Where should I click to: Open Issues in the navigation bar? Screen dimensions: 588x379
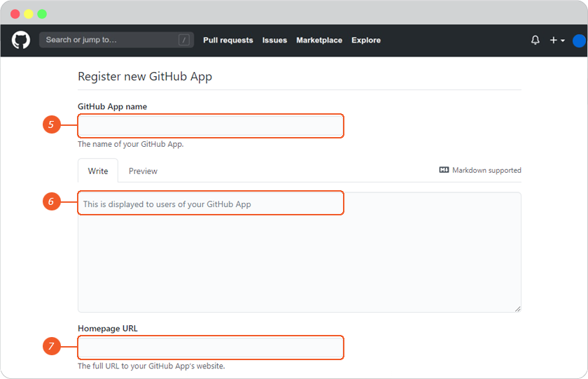274,40
